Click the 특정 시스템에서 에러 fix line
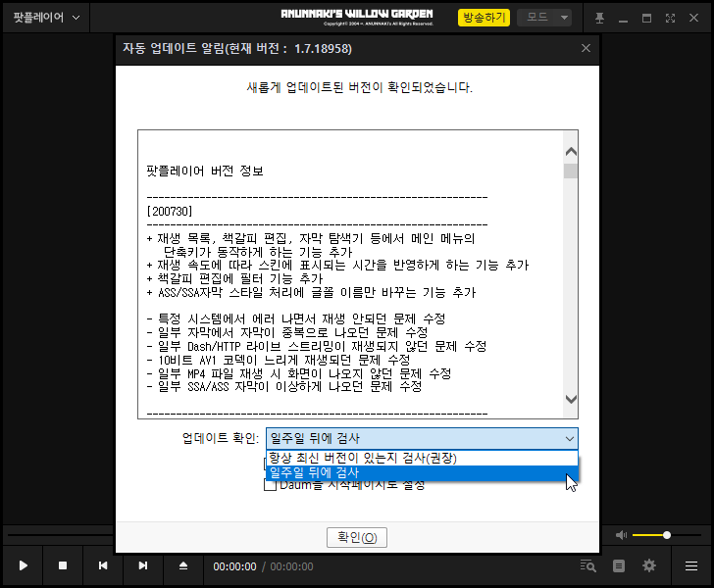714x588 pixels. pos(296,318)
